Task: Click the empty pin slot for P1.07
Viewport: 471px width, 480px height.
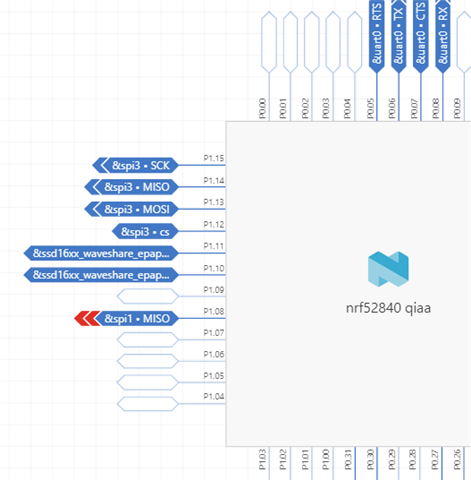Action: 148,340
